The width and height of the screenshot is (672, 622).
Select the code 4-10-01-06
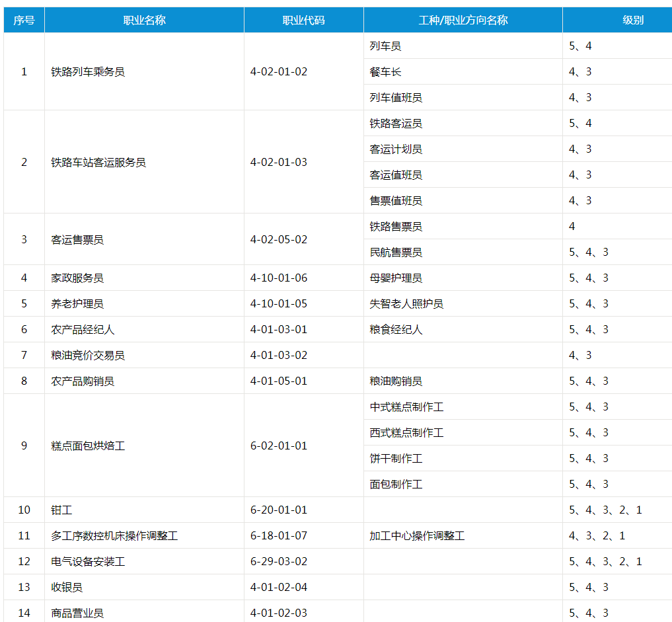point(279,278)
